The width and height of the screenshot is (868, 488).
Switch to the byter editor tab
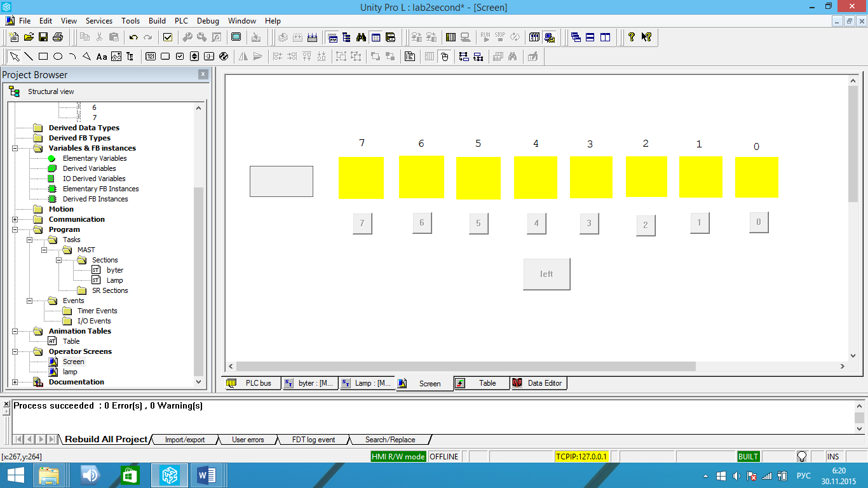pyautogui.click(x=309, y=383)
